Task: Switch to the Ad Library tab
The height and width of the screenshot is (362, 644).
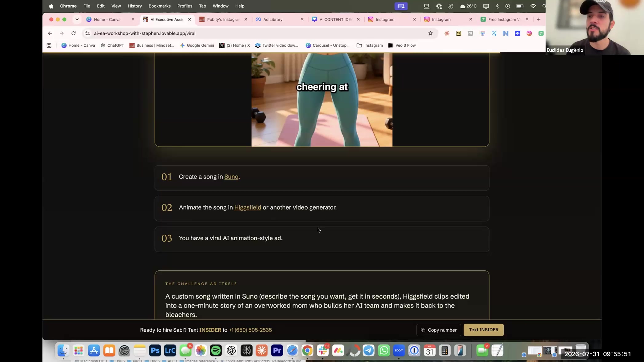Action: pyautogui.click(x=273, y=19)
